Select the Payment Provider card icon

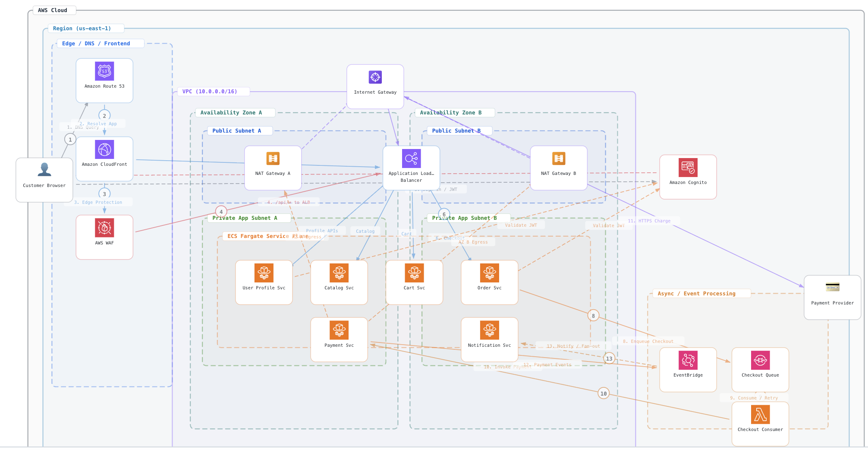pyautogui.click(x=833, y=287)
